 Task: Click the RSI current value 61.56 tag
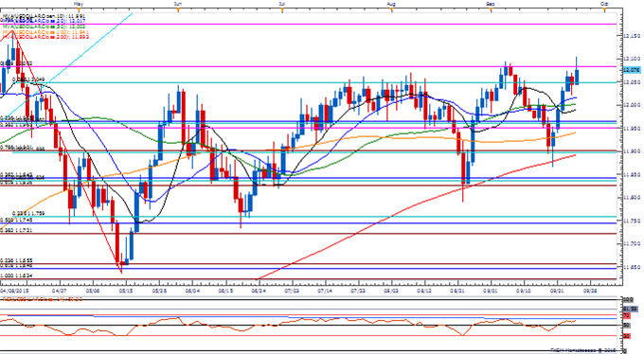(x=631, y=309)
